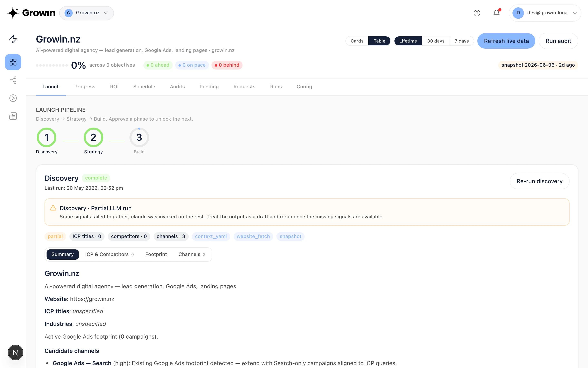Click the 0 on pace badge
Viewport: 588px width, 368px height.
click(192, 65)
